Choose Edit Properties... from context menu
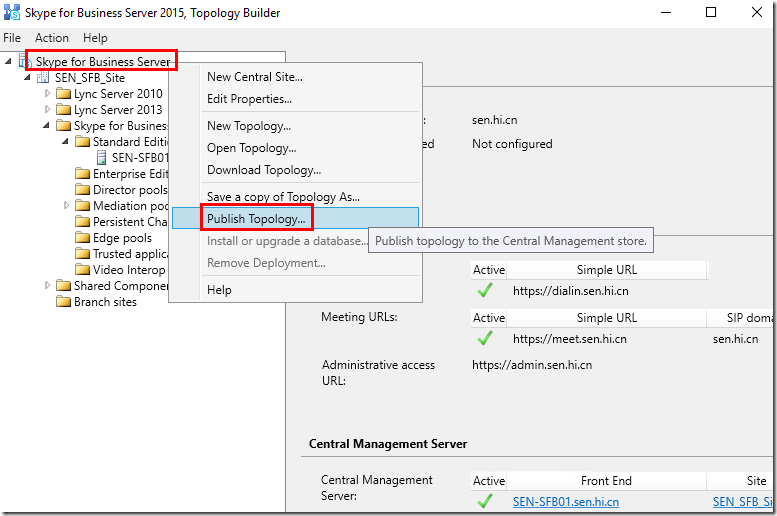 (x=296, y=99)
